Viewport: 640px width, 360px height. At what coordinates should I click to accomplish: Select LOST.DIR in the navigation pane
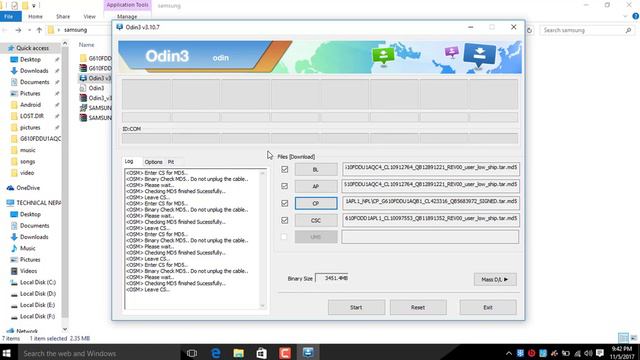[31, 116]
